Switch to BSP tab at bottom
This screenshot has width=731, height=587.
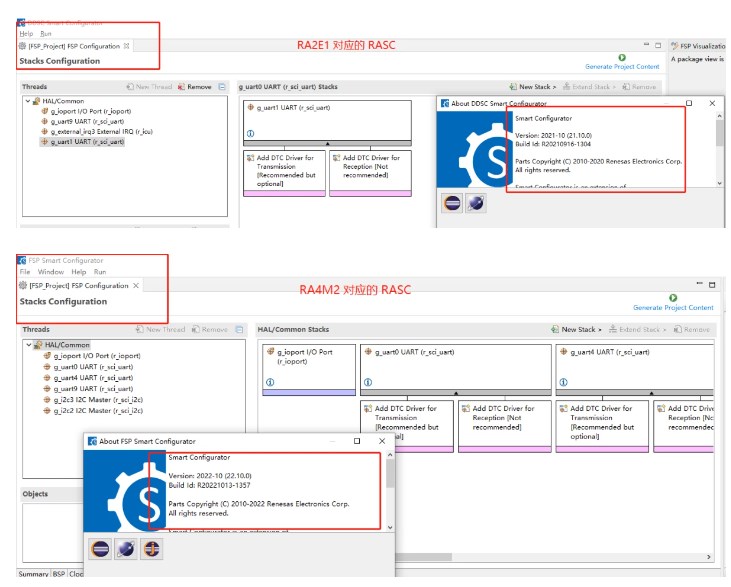point(59,574)
